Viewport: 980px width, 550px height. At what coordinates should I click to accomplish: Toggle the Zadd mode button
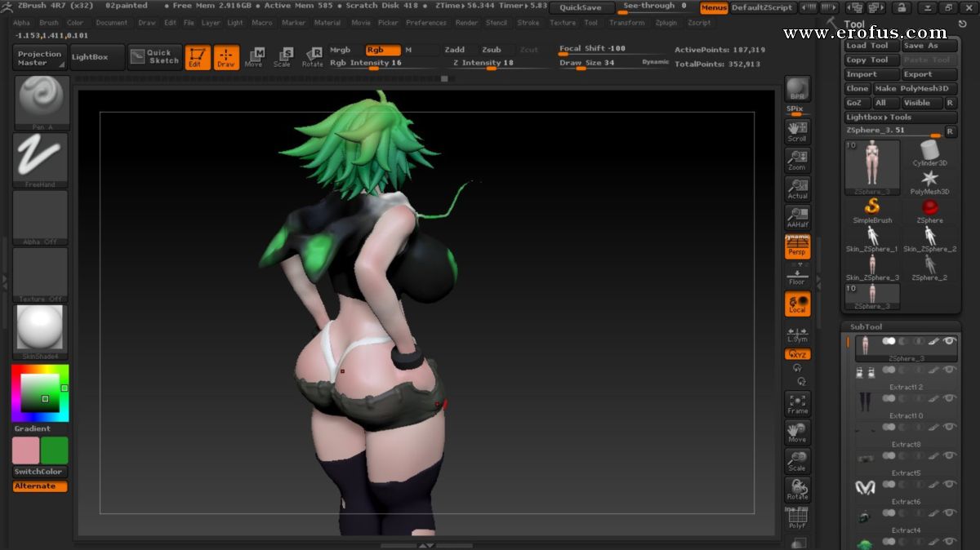pyautogui.click(x=455, y=50)
